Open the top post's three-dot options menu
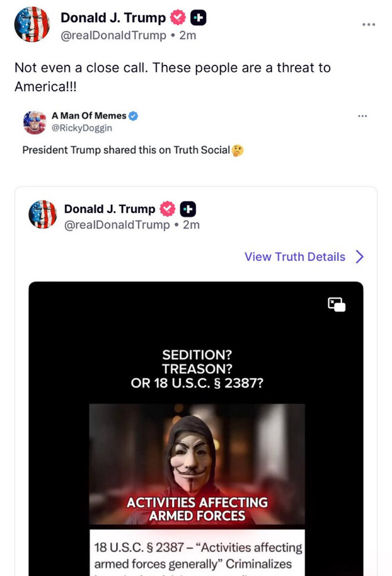This screenshot has height=576, width=392. click(368, 25)
